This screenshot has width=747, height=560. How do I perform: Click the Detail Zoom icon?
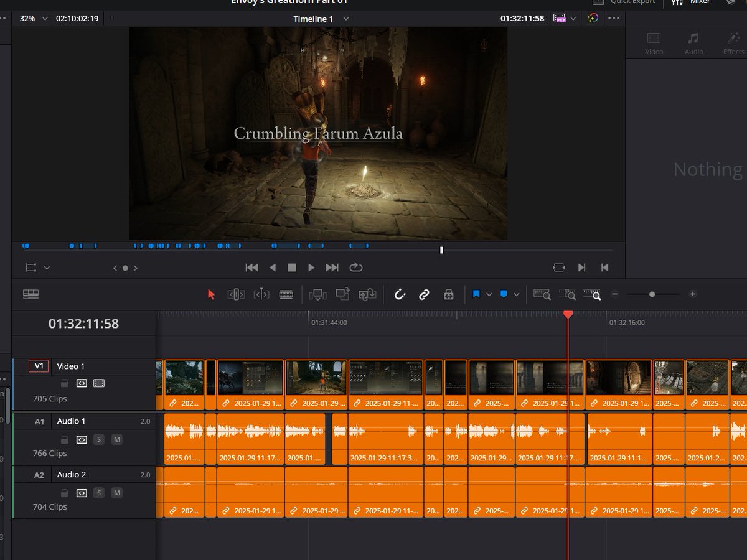[x=567, y=294]
